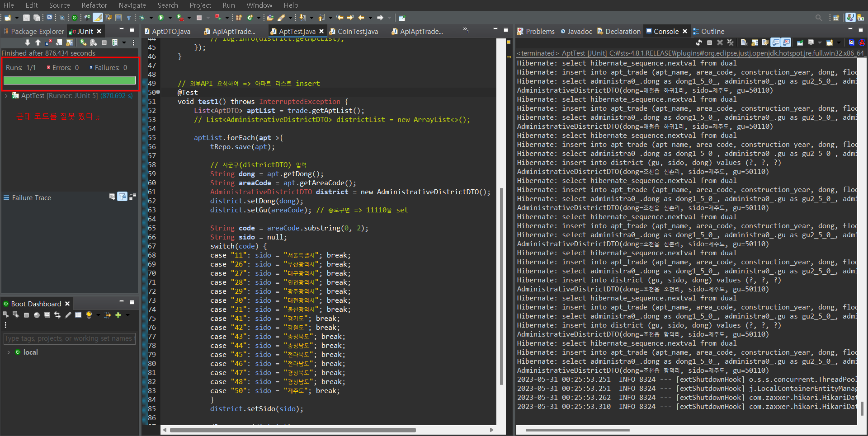Open the File menu
Viewport: 868px width, 436px height.
coord(9,5)
